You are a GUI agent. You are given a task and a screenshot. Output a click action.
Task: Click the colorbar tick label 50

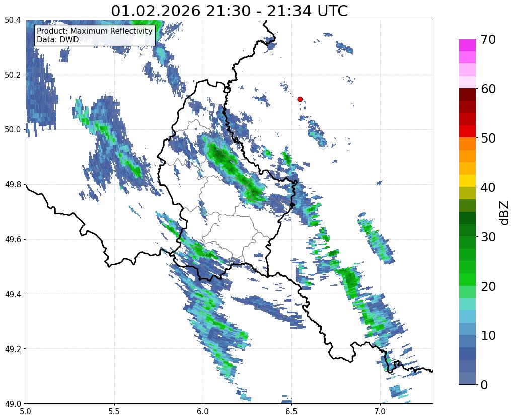coord(488,138)
